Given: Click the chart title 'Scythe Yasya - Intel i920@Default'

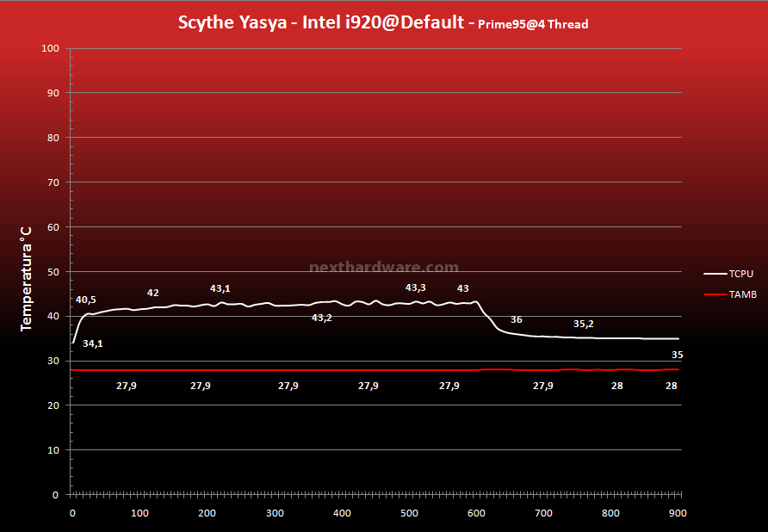Looking at the screenshot, I should point(321,23).
